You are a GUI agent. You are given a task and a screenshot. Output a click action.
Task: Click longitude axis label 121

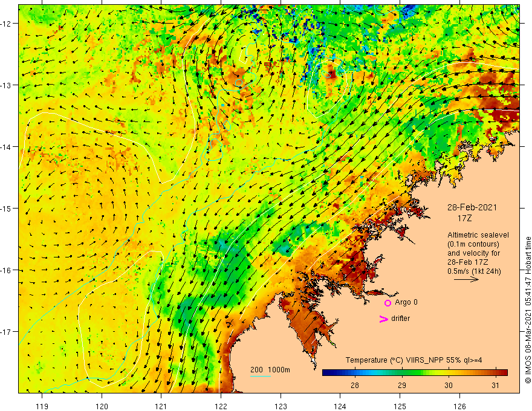click(x=161, y=406)
